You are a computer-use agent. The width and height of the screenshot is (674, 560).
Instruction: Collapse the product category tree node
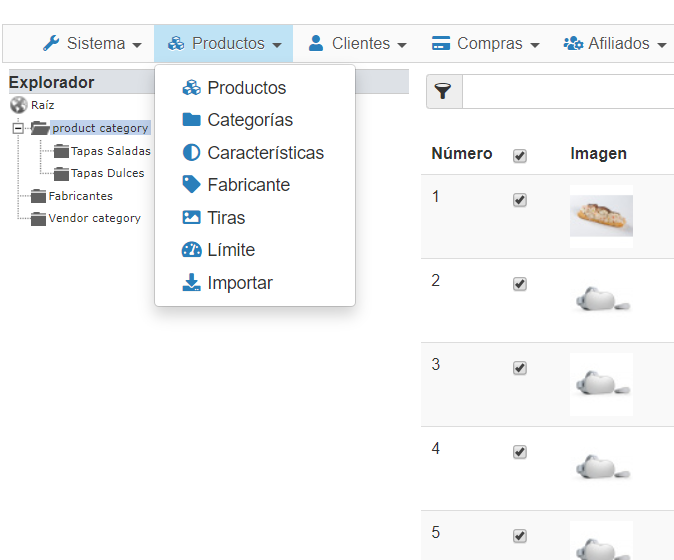pos(17,128)
